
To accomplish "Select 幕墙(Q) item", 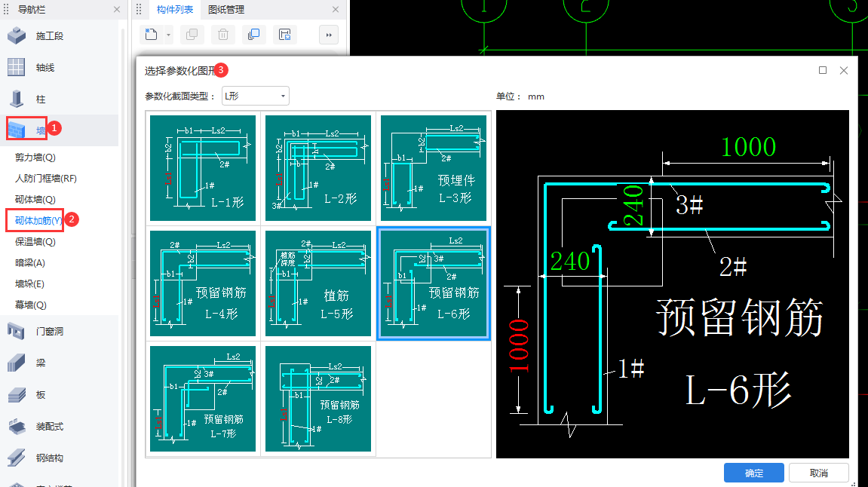I will tap(30, 305).
